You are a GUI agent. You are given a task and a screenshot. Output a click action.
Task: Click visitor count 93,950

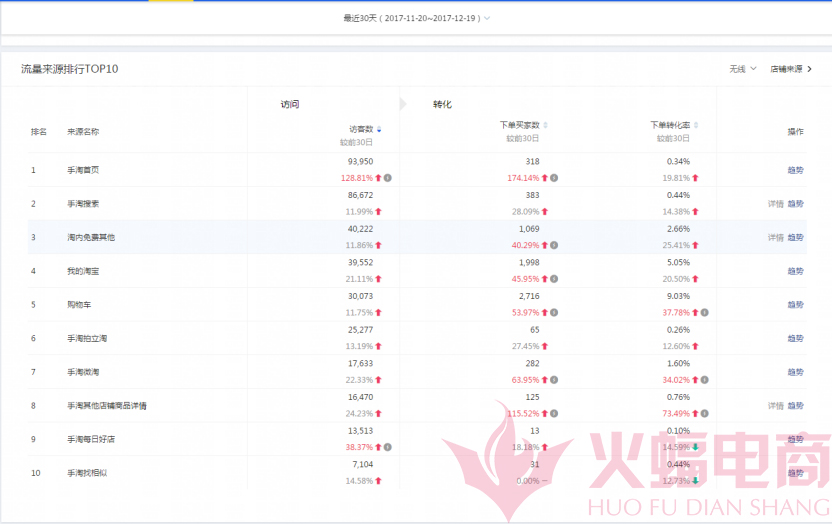click(360, 161)
